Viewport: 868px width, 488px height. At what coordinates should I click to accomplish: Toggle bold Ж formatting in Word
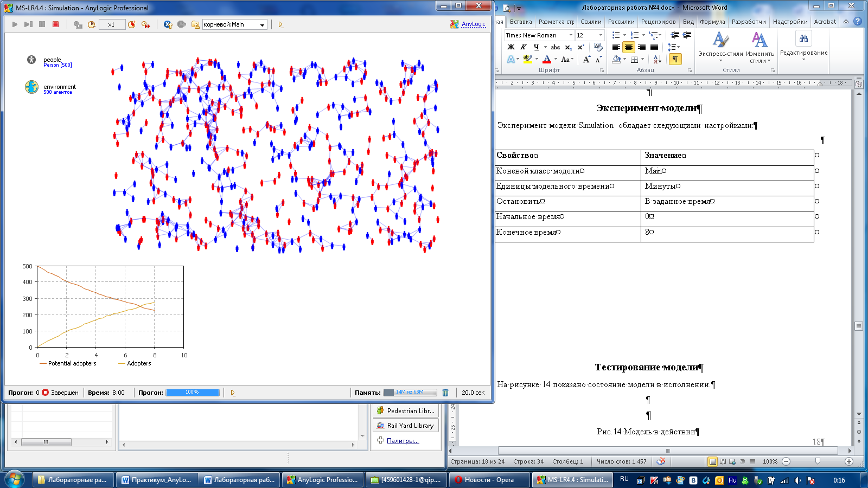(x=510, y=47)
